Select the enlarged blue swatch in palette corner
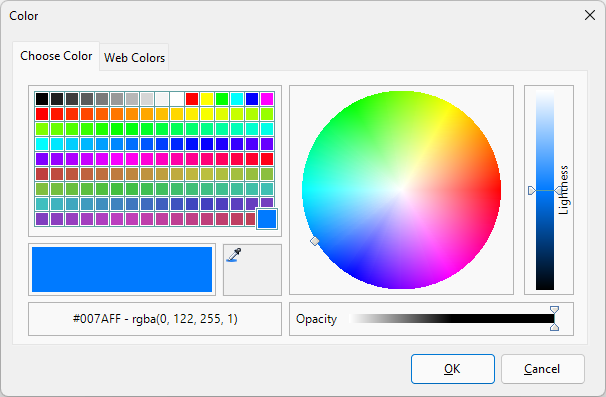Image resolution: width=606 pixels, height=397 pixels. point(267,219)
